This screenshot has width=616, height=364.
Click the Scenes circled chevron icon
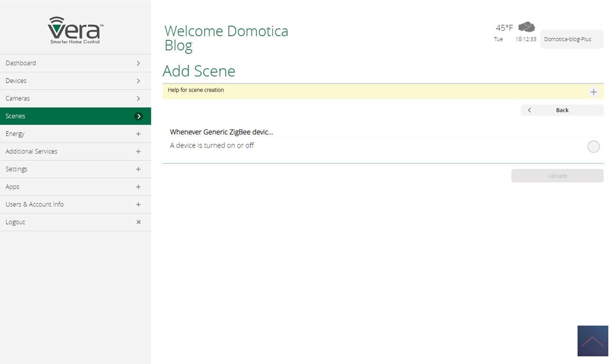(138, 116)
